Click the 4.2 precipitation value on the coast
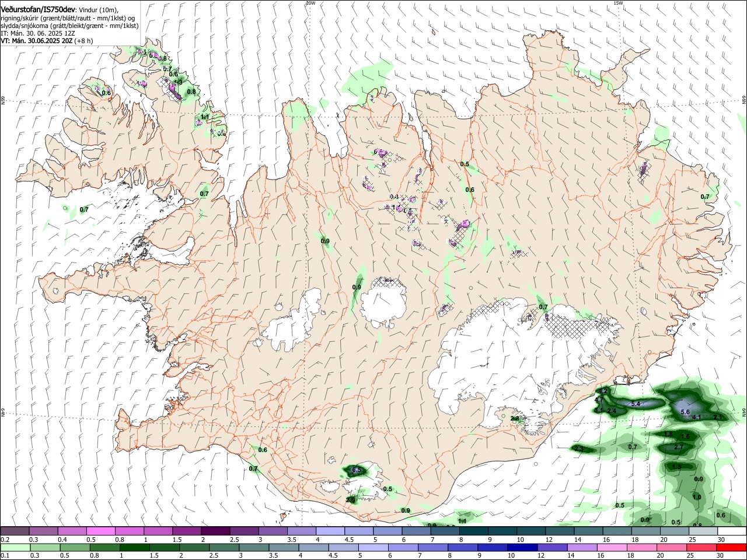Viewport: 747px width, 560px height. (603, 391)
